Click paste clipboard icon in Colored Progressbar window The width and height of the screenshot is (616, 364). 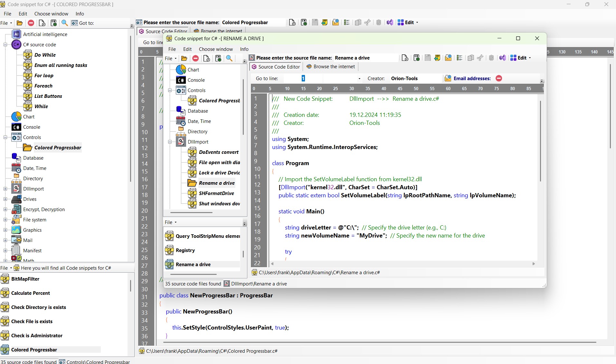pyautogui.click(x=379, y=23)
